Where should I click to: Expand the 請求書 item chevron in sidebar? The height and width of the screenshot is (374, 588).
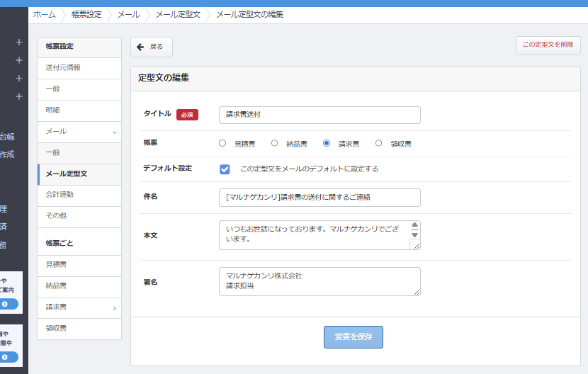pyautogui.click(x=114, y=308)
